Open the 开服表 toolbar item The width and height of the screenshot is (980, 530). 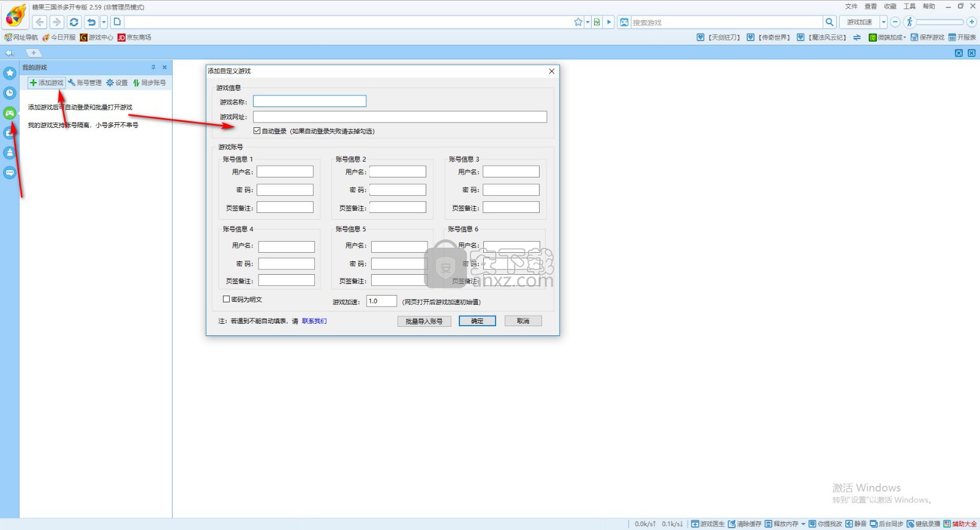pyautogui.click(x=962, y=37)
